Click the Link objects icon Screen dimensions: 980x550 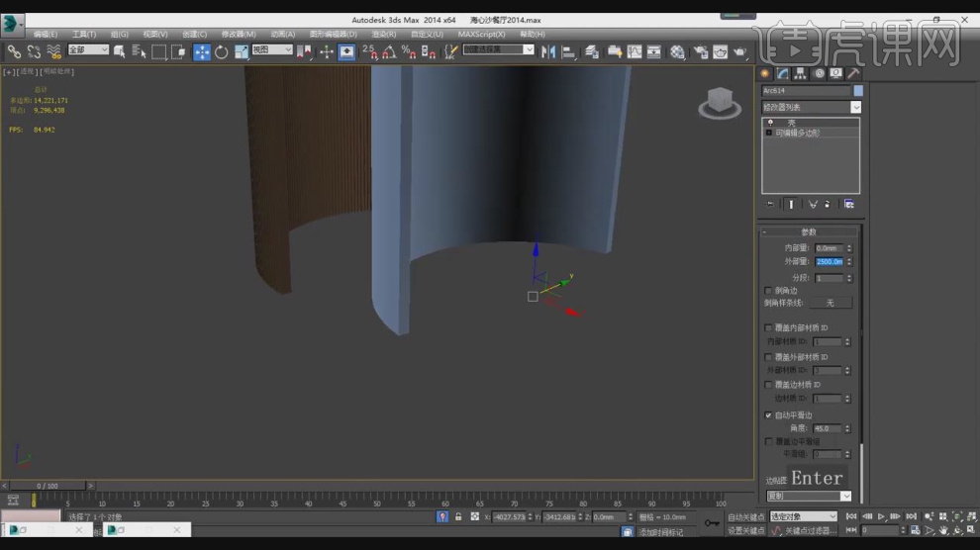click(x=14, y=51)
